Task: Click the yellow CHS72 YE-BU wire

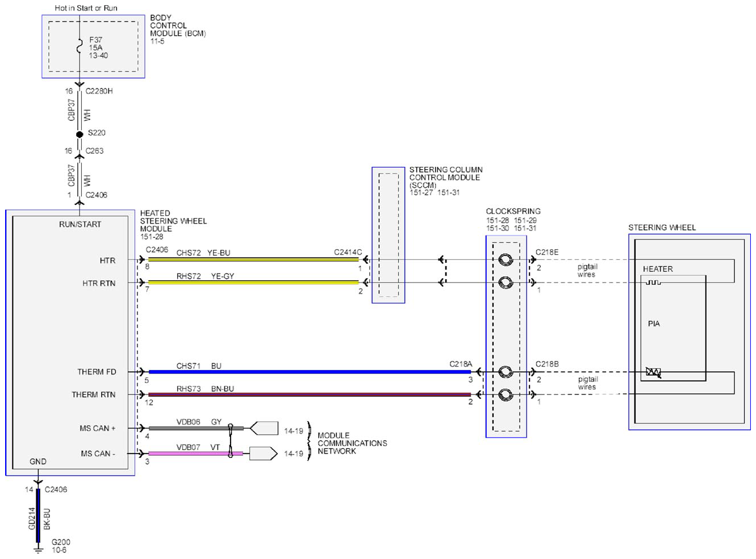Action: click(253, 259)
